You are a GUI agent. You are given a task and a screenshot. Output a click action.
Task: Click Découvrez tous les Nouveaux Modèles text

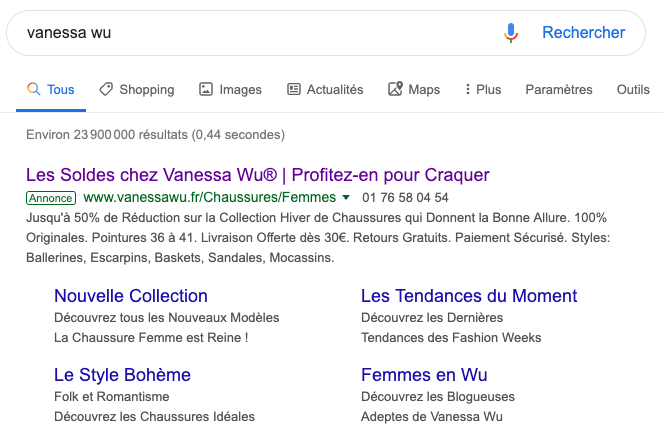[167, 318]
